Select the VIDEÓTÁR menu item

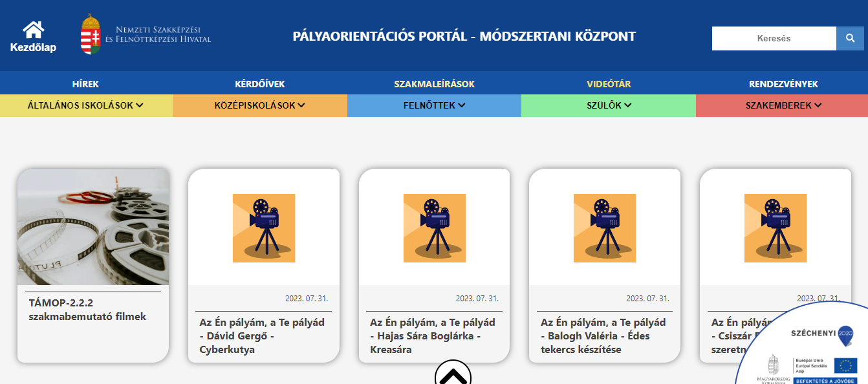[x=607, y=83]
